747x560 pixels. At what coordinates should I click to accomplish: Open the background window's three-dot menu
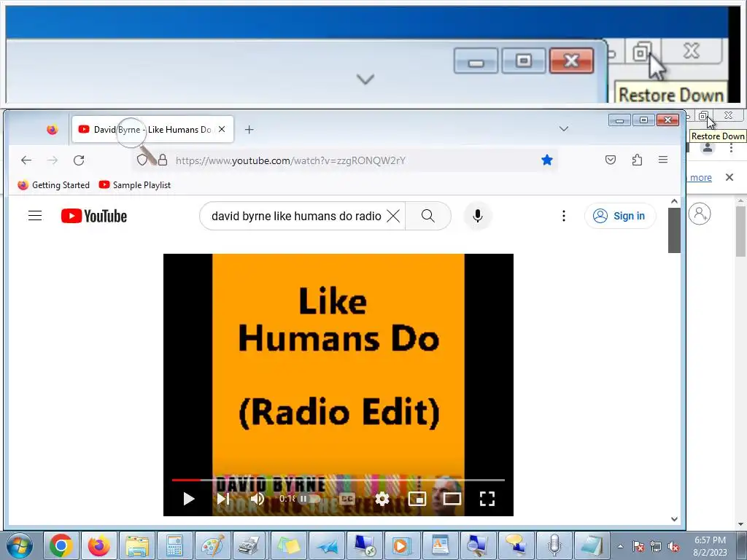(731, 148)
